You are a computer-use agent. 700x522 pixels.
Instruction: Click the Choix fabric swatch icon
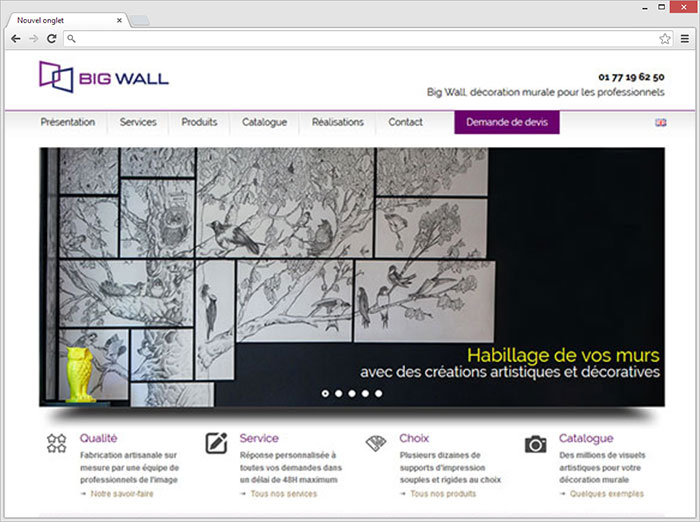tap(376, 444)
